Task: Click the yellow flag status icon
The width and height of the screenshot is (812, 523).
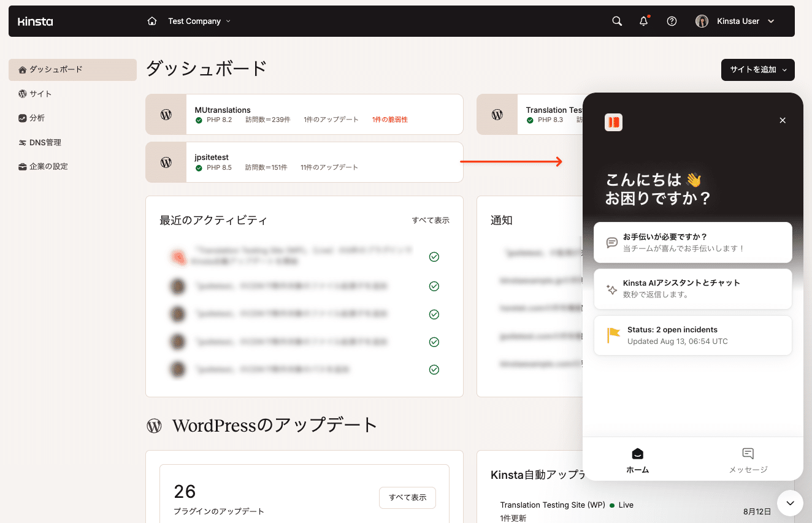Action: [x=613, y=335]
